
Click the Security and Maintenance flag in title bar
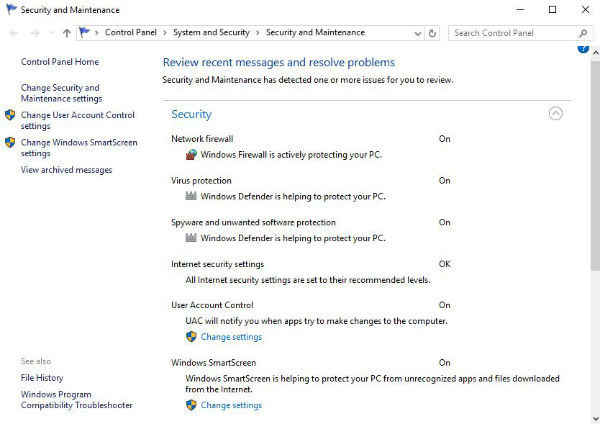click(x=10, y=9)
